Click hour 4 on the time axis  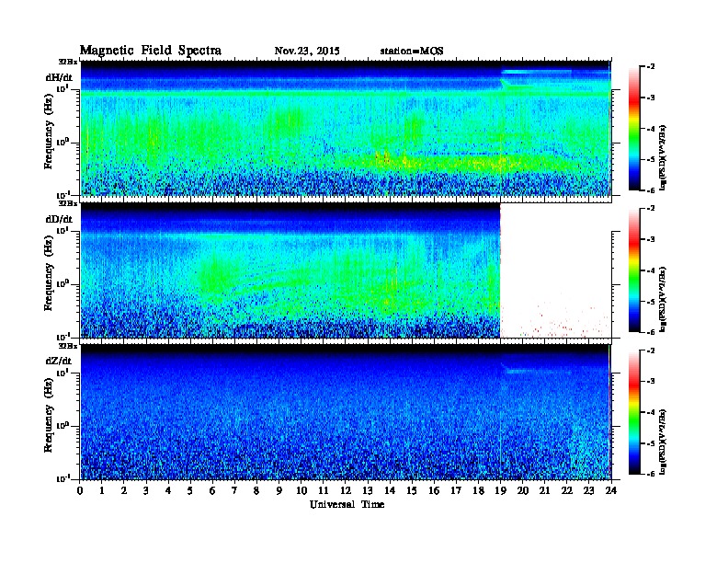(x=168, y=491)
